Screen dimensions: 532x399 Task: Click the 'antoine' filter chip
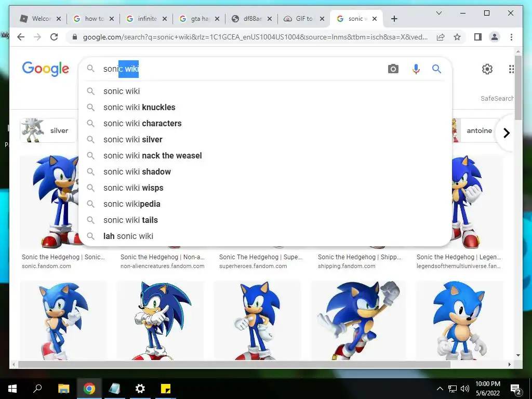[475, 130]
